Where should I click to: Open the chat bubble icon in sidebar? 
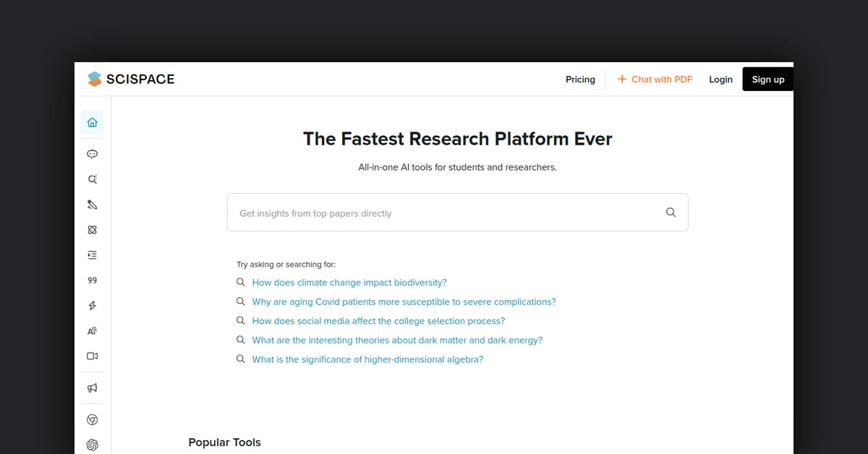(92, 154)
